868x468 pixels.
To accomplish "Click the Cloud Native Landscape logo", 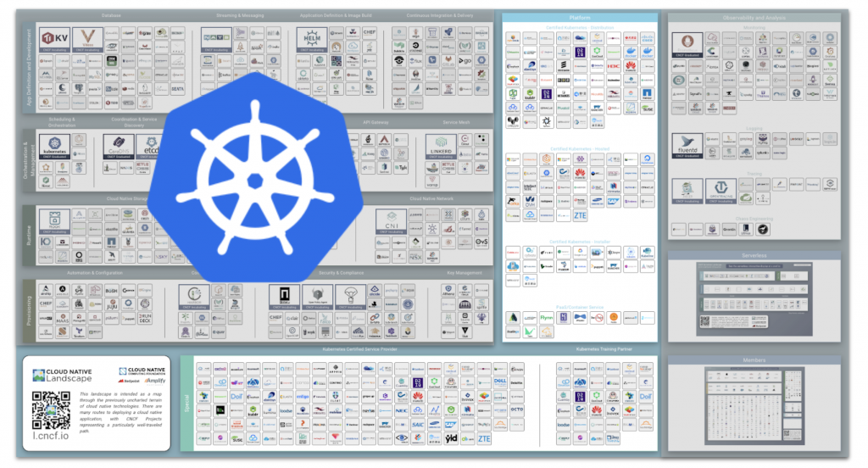I will click(62, 376).
